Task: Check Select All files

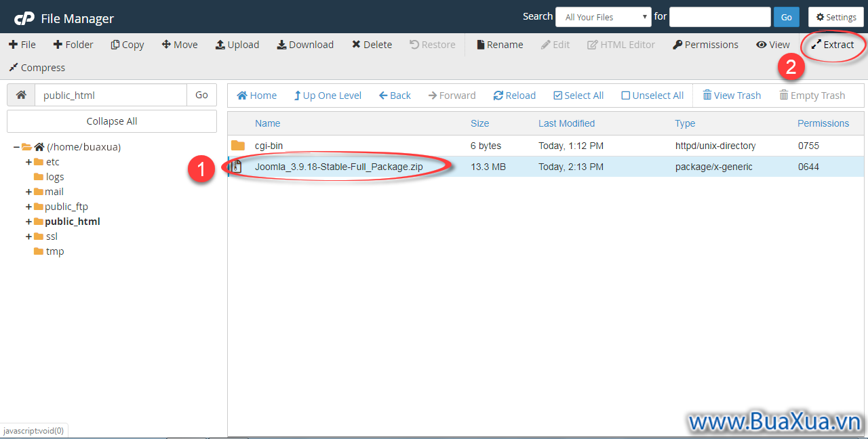Action: pyautogui.click(x=578, y=96)
